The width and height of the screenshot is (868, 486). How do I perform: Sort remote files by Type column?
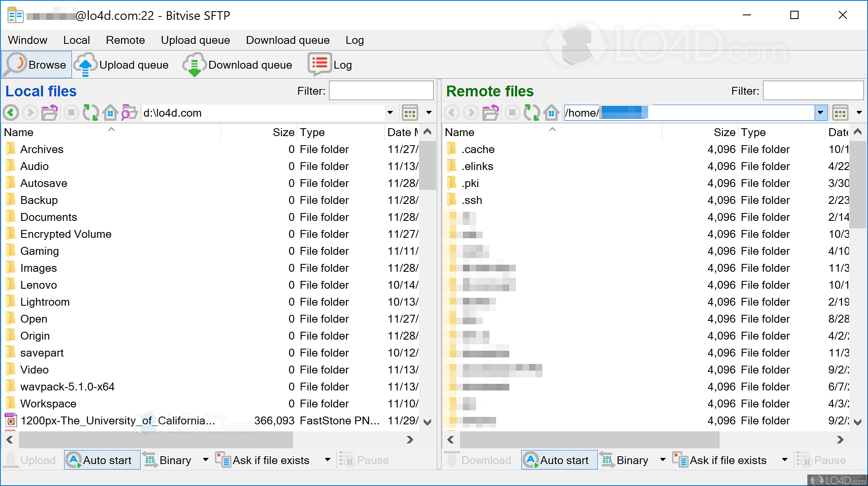(x=782, y=132)
